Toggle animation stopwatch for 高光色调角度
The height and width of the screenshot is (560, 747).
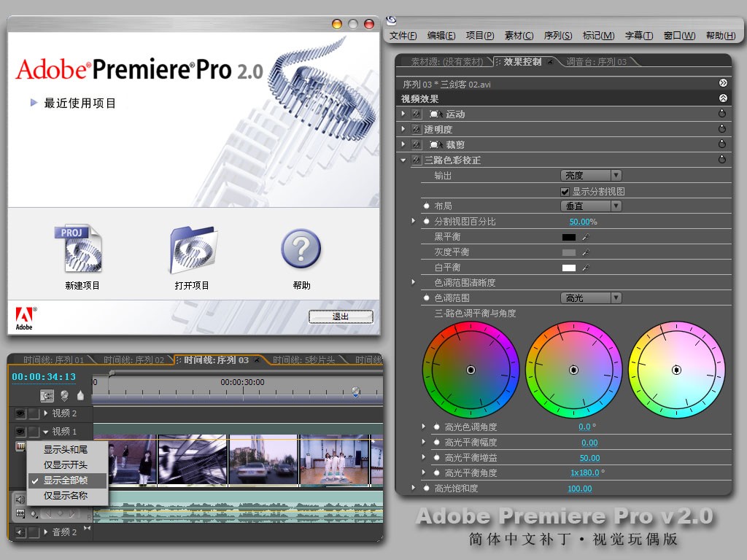(x=436, y=427)
